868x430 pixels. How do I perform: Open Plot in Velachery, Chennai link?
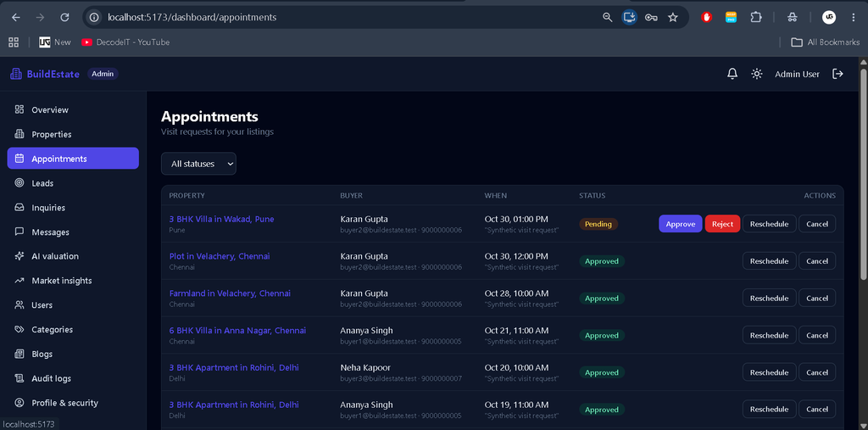click(220, 256)
